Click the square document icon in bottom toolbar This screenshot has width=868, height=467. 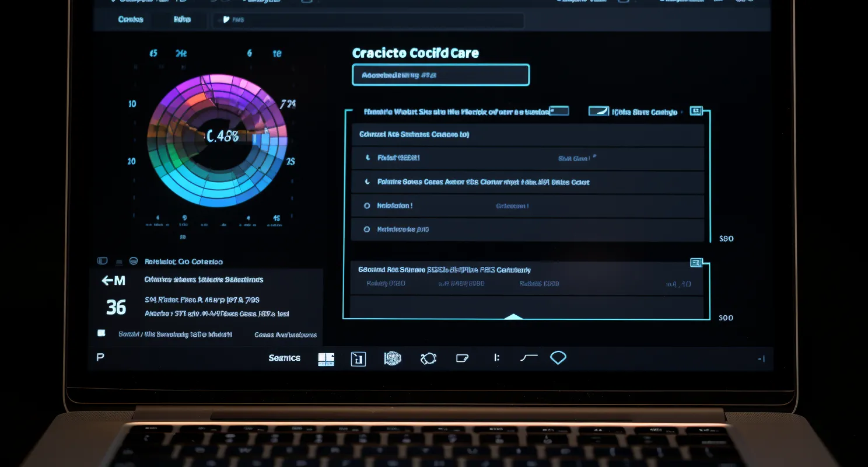coord(358,359)
